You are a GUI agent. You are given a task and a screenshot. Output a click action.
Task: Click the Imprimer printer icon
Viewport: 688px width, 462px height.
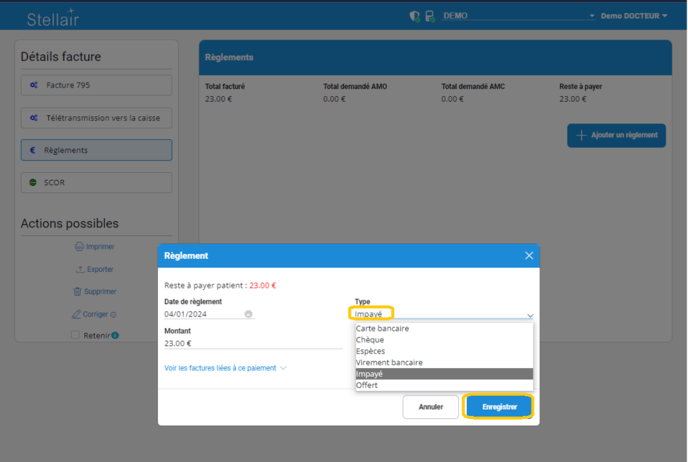point(79,247)
